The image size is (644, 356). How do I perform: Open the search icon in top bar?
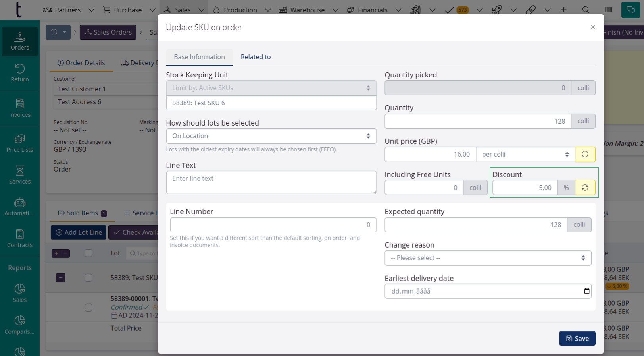point(586,10)
